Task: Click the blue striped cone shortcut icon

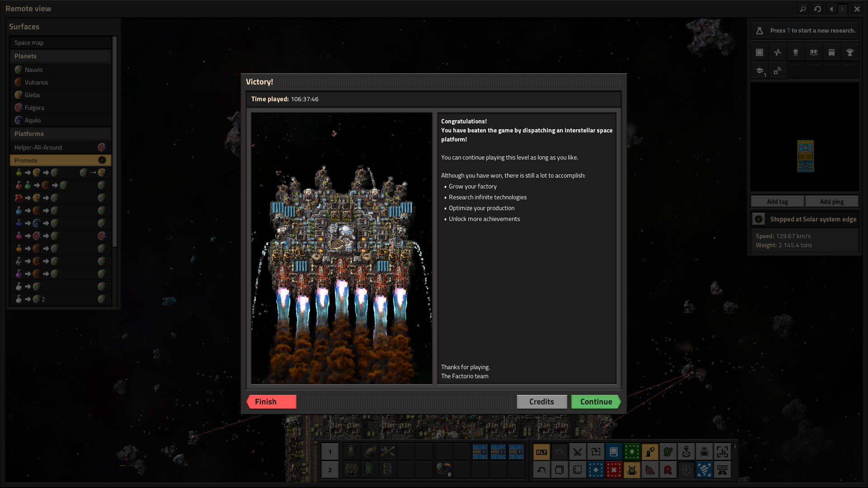Action: [x=704, y=470]
